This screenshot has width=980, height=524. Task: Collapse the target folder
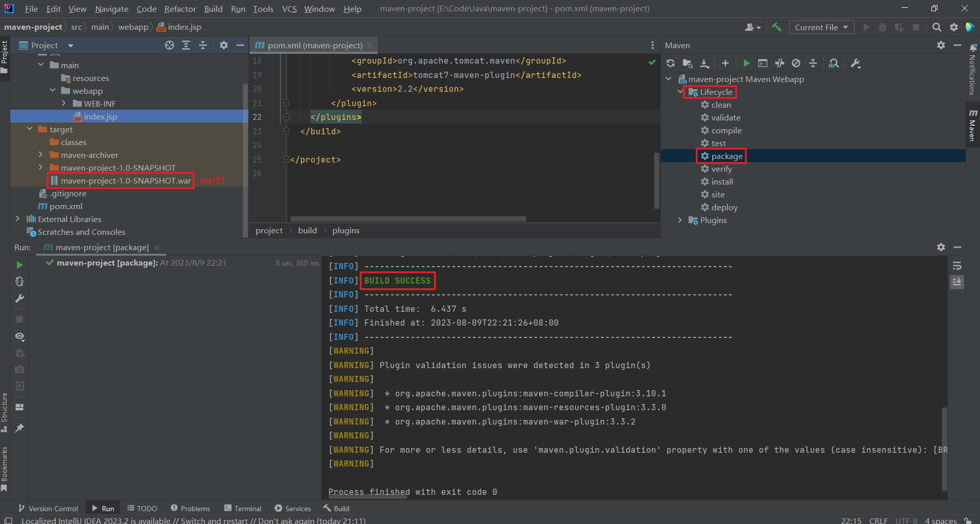[x=30, y=129]
